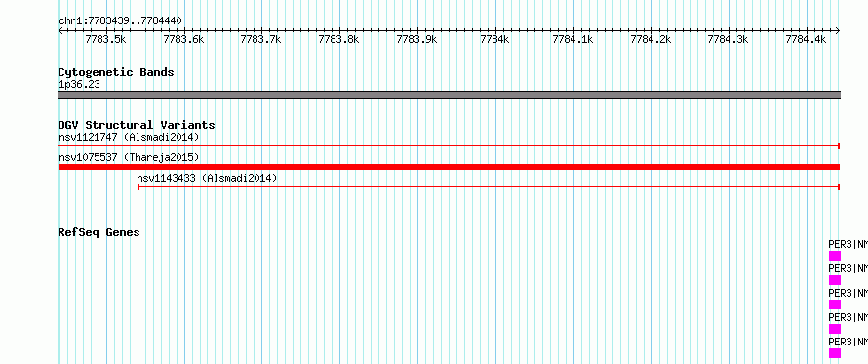The image size is (868, 364).
Task: Click the fourth magenta PER3 exon box
Action: 835,329
